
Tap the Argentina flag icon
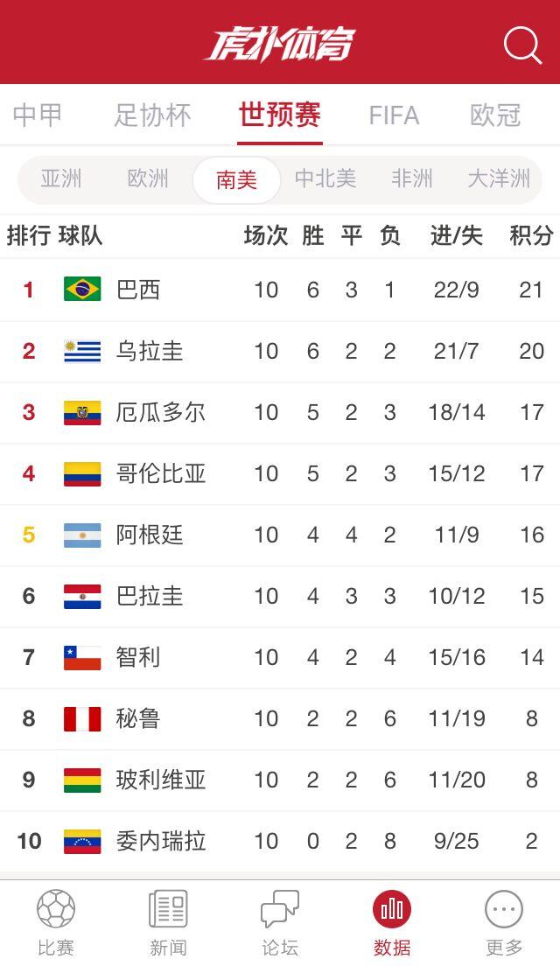pos(82,535)
